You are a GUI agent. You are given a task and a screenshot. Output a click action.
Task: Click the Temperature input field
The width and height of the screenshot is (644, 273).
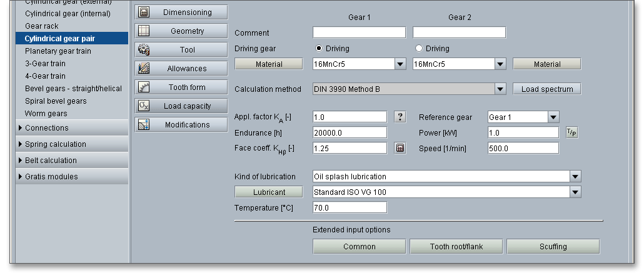click(x=349, y=208)
